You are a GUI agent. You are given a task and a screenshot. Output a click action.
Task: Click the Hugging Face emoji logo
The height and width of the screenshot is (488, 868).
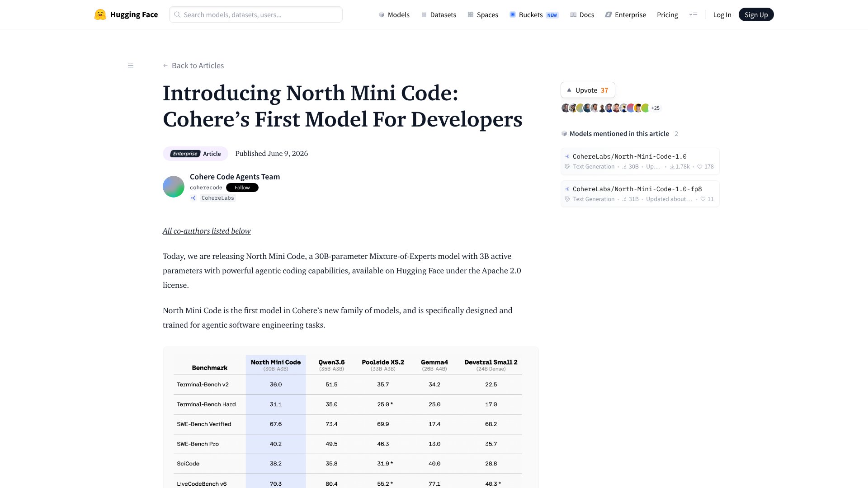100,14
